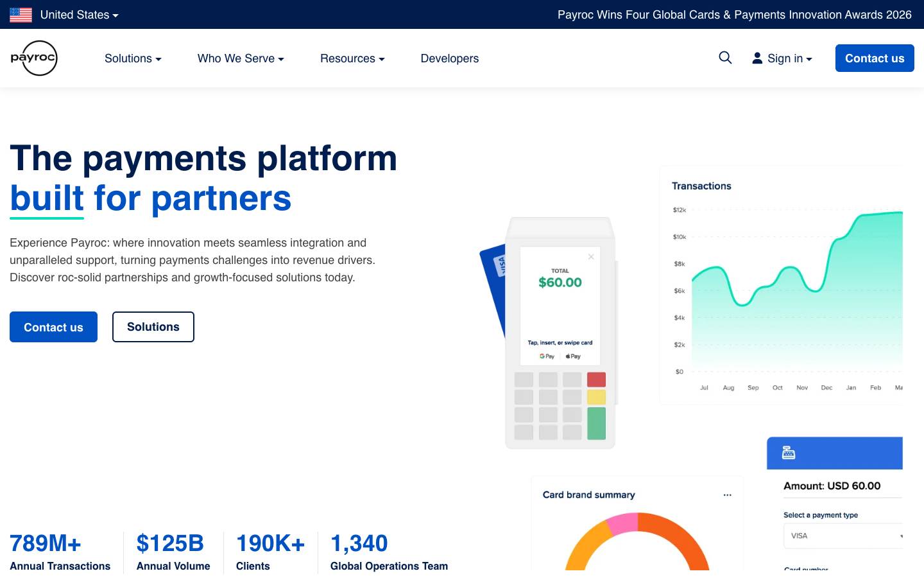Click the 1,340 Global Operations Team stat
The height and width of the screenshot is (578, 924).
389,552
